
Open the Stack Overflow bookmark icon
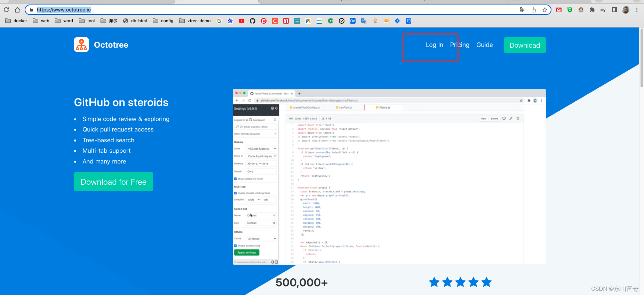click(x=375, y=21)
